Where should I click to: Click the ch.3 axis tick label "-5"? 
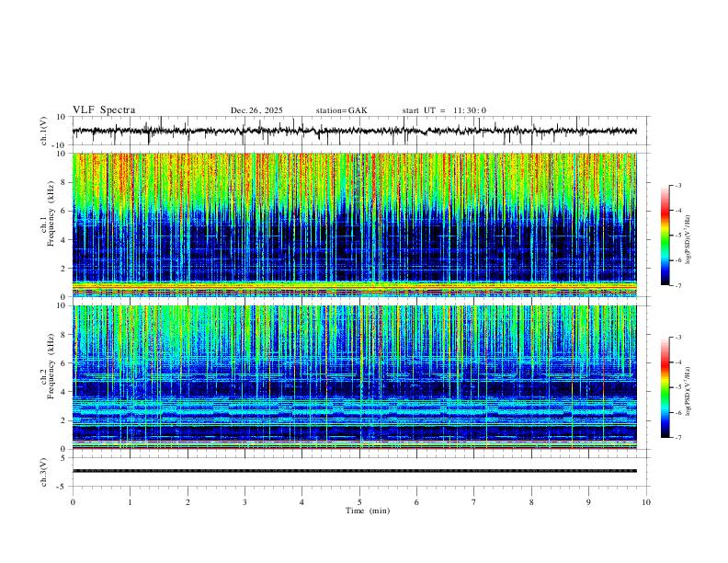[63, 487]
